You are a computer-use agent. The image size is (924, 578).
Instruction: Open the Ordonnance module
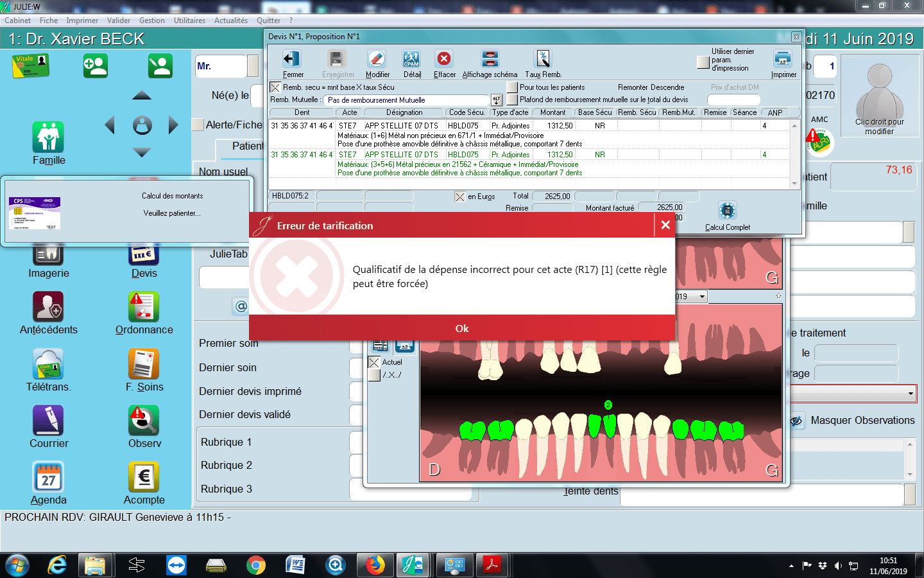pos(144,308)
